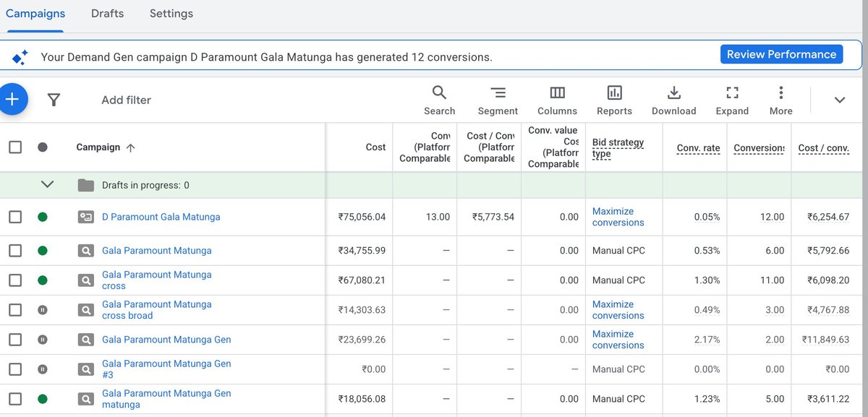Click the ₹75,056.04 cost cell
Image resolution: width=868 pixels, height=417 pixels.
(362, 217)
